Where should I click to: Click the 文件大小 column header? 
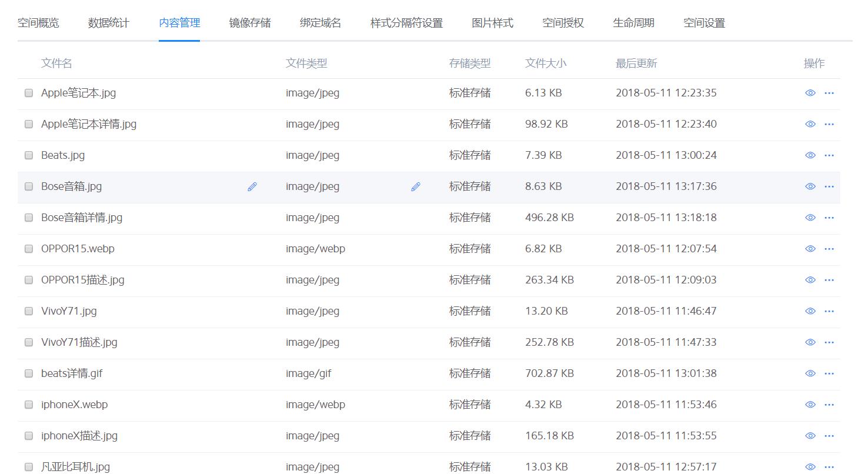pos(546,64)
